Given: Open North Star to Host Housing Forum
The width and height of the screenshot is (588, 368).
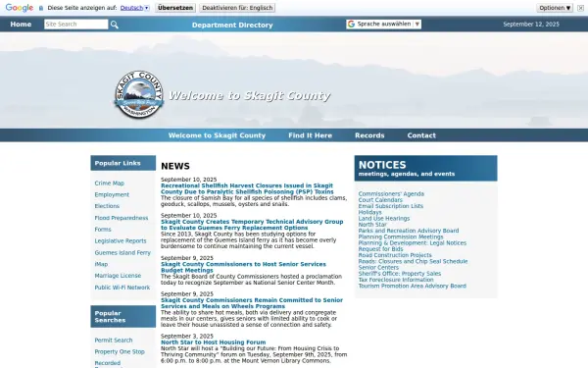Looking at the screenshot, I should (213, 342).
